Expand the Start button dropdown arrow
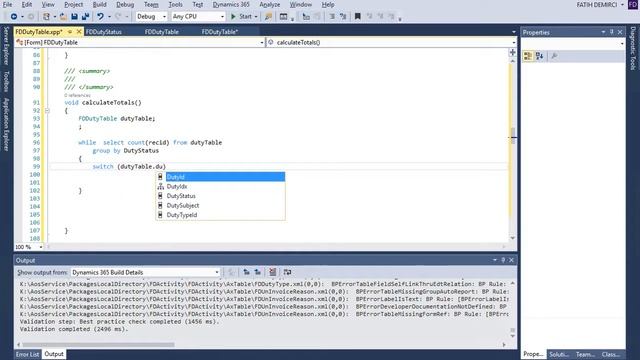Viewport: 640px width, 360px height. click(256, 17)
